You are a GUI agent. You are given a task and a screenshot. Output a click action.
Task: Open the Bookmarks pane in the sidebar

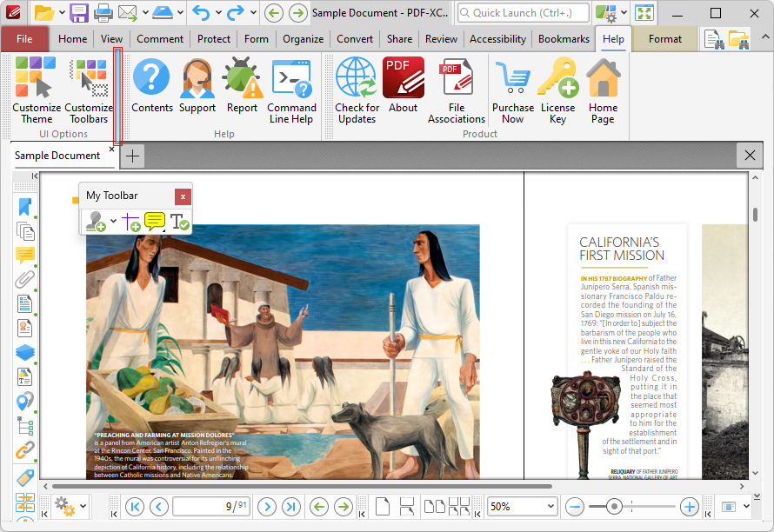point(24,207)
